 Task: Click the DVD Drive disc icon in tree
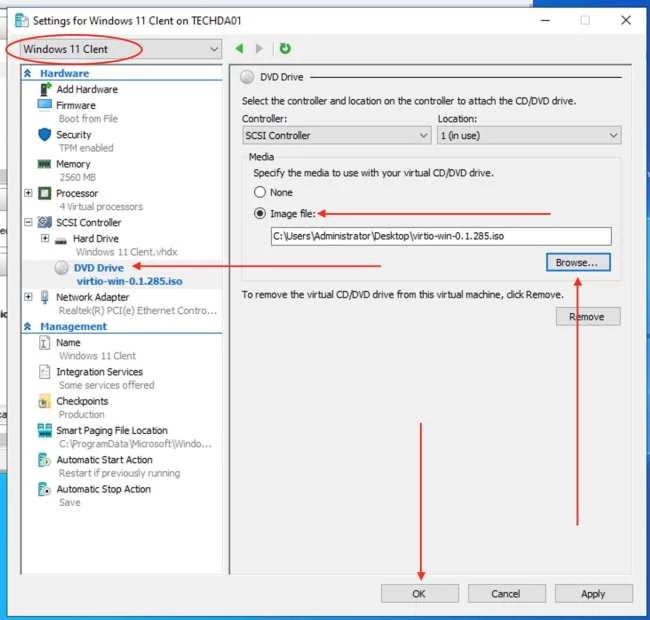[61, 268]
